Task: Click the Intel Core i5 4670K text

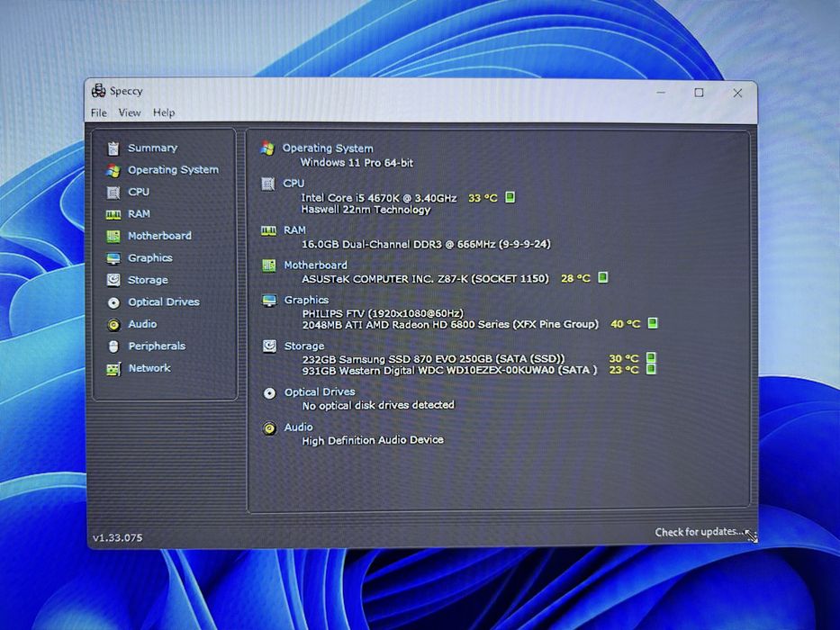Action: [x=379, y=198]
